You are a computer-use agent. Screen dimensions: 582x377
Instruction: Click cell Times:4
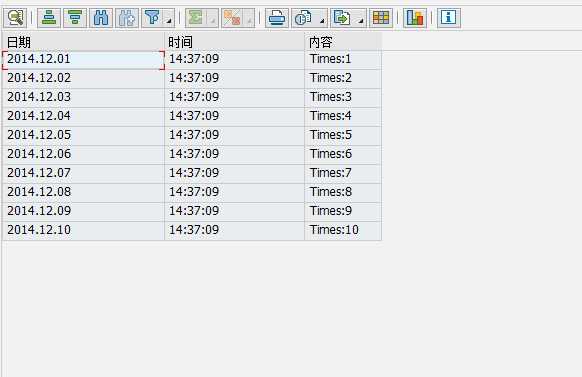click(343, 117)
